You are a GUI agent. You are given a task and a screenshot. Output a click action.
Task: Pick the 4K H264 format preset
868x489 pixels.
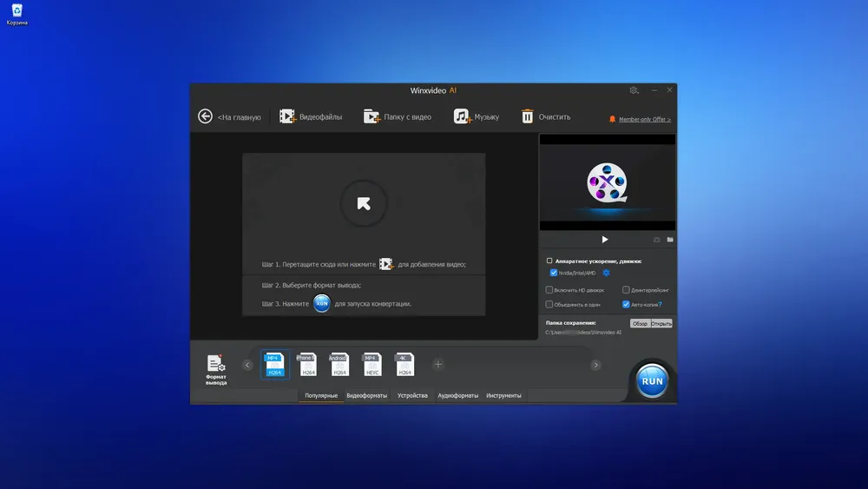click(x=404, y=365)
